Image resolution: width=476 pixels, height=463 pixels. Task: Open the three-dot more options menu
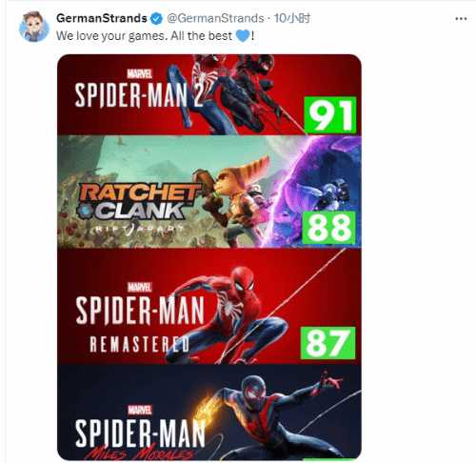pos(461,19)
